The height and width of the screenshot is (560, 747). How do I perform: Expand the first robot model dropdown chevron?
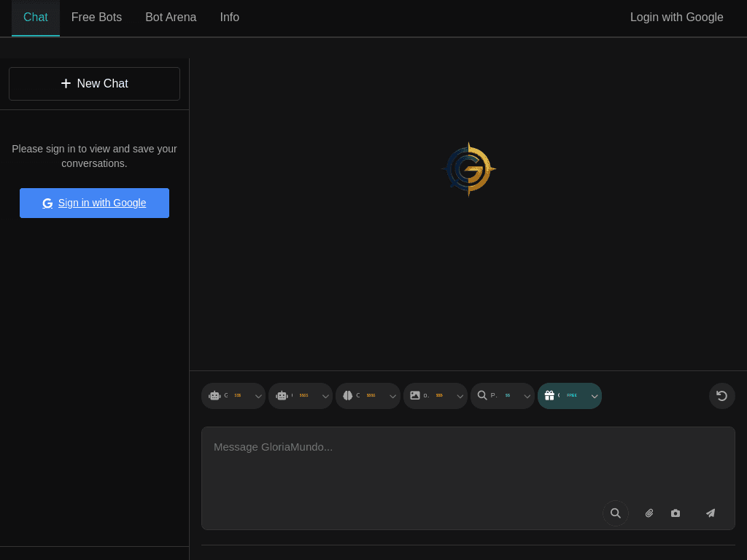(x=258, y=396)
